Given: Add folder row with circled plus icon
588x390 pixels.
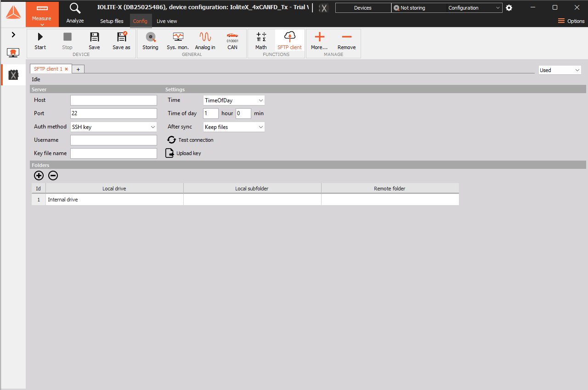Looking at the screenshot, I should click(x=39, y=175).
